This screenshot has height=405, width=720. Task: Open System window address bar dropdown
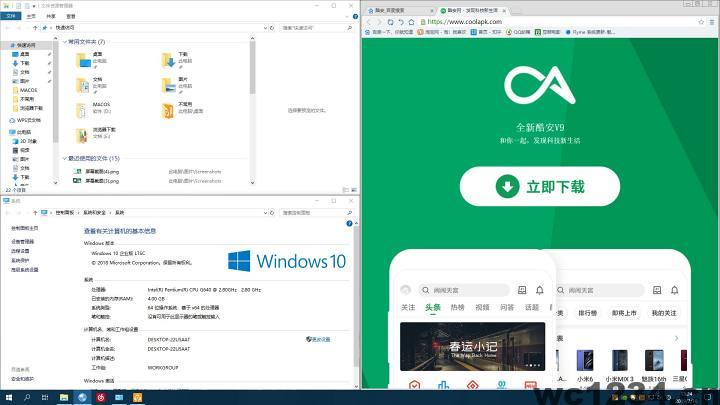tap(265, 213)
